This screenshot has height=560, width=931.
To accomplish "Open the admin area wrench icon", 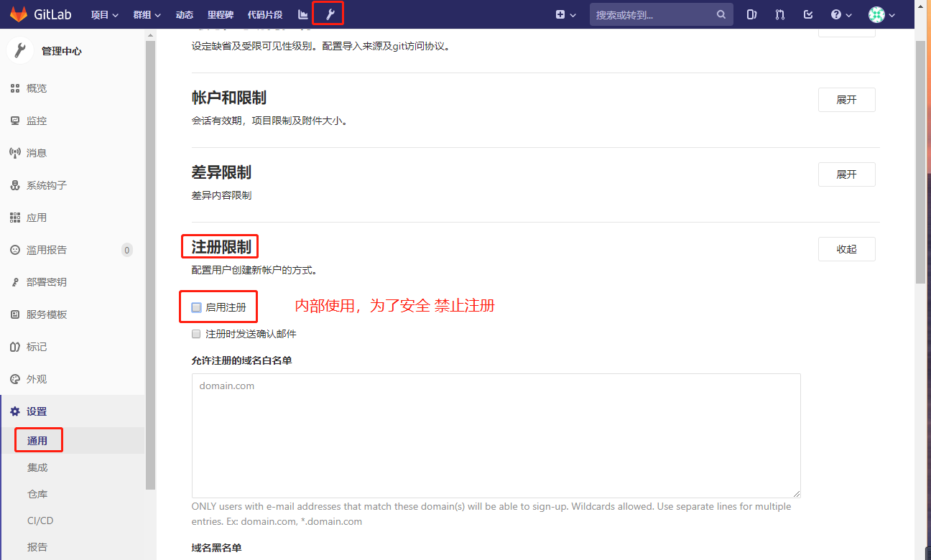I will pos(330,14).
